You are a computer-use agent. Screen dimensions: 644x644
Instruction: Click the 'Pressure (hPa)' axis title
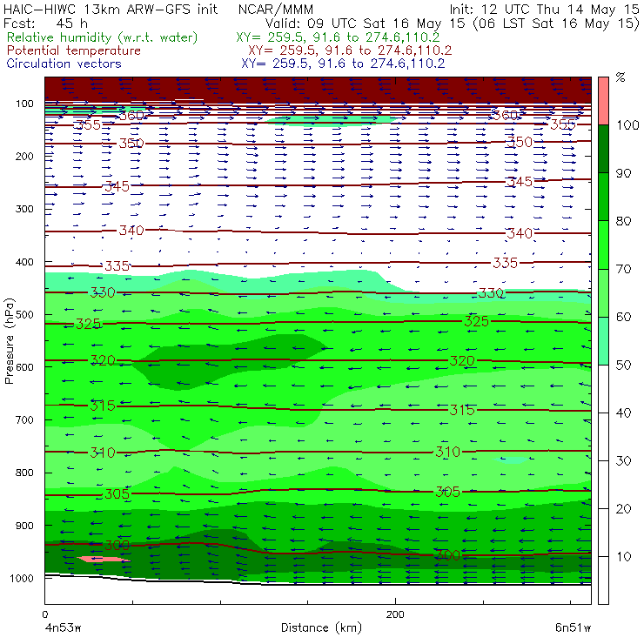10,341
